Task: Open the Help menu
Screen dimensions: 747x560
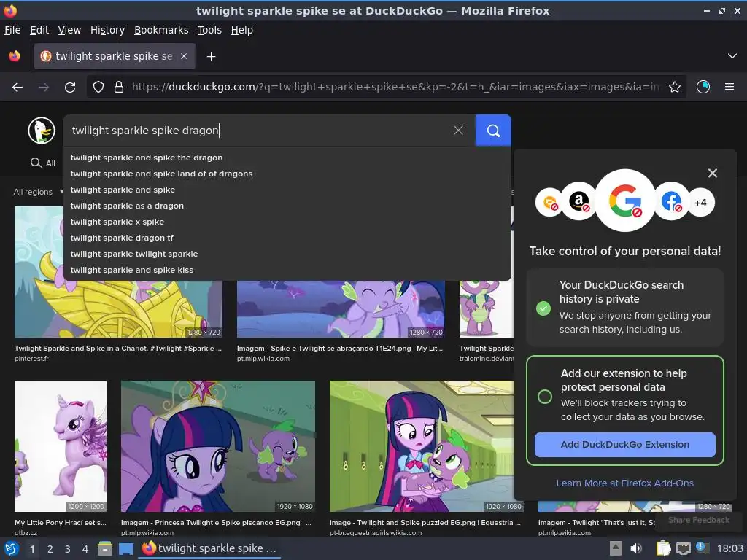Action: tap(242, 30)
